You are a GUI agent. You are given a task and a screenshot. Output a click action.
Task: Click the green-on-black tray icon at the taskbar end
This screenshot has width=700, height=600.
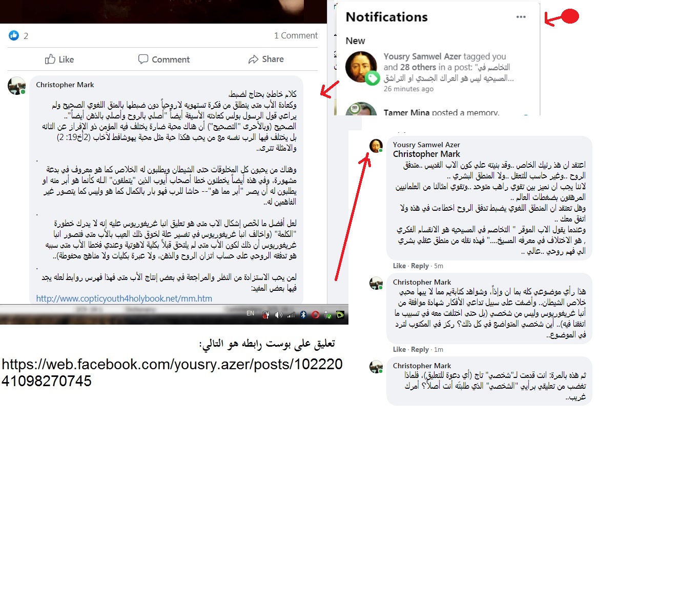point(340,315)
